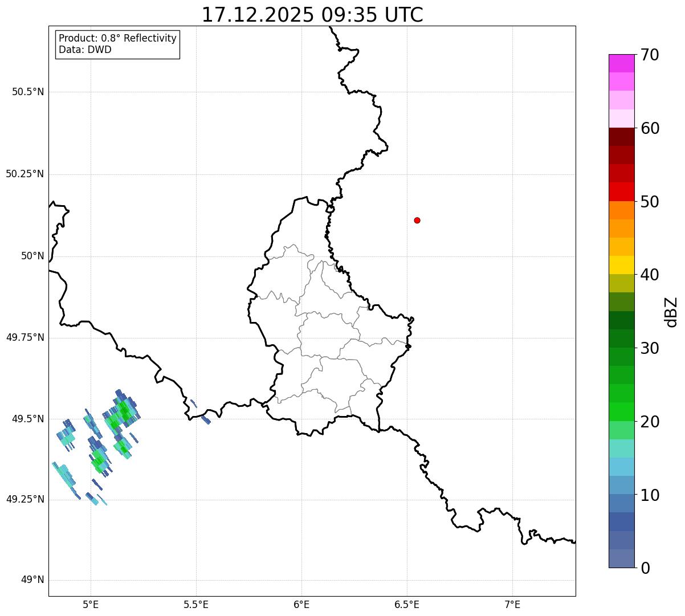Screen dimensions: 685x616
Task: Click the 49.75°N latitude label
Action: (x=25, y=337)
